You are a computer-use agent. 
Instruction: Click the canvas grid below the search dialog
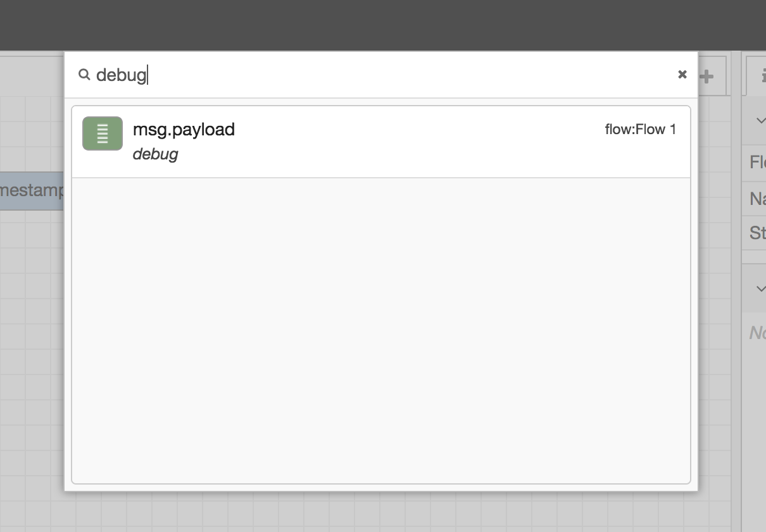(x=380, y=512)
